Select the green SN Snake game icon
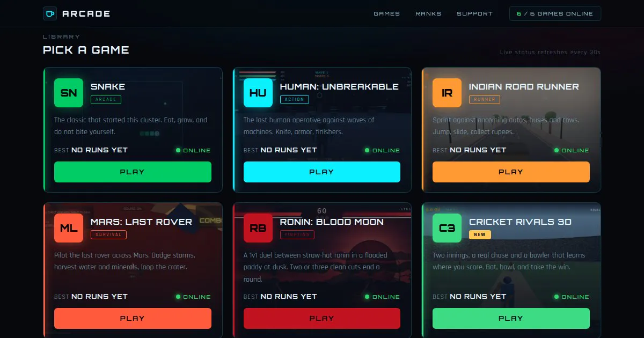The image size is (644, 338). (69, 93)
